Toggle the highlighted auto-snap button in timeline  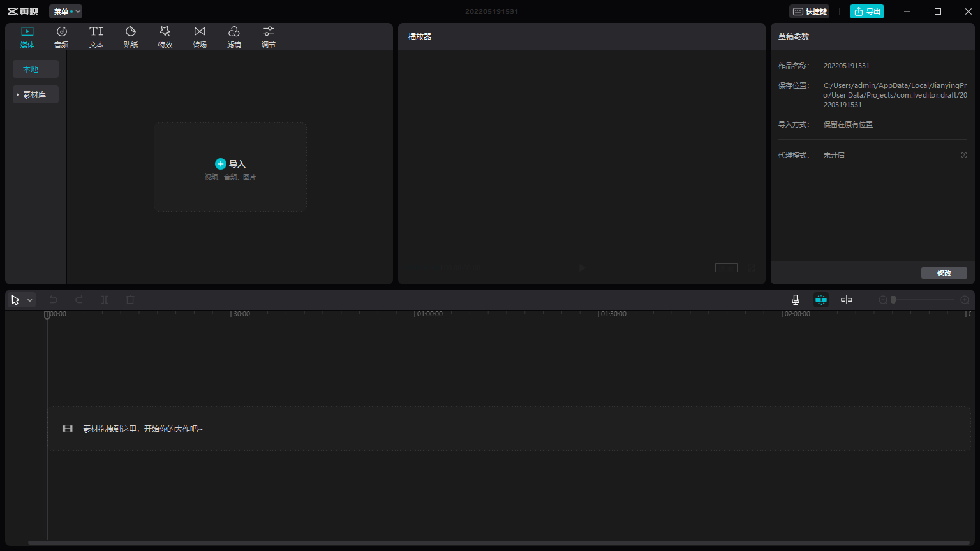pyautogui.click(x=821, y=300)
